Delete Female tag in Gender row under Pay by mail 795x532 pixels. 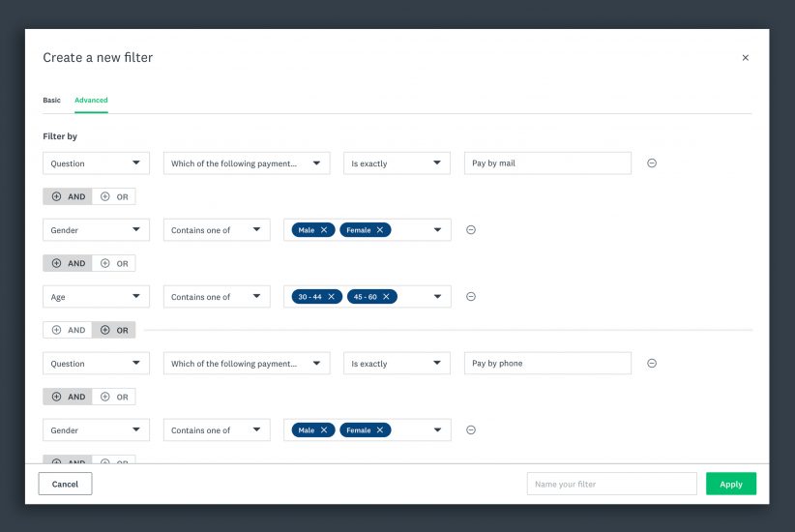[380, 230]
